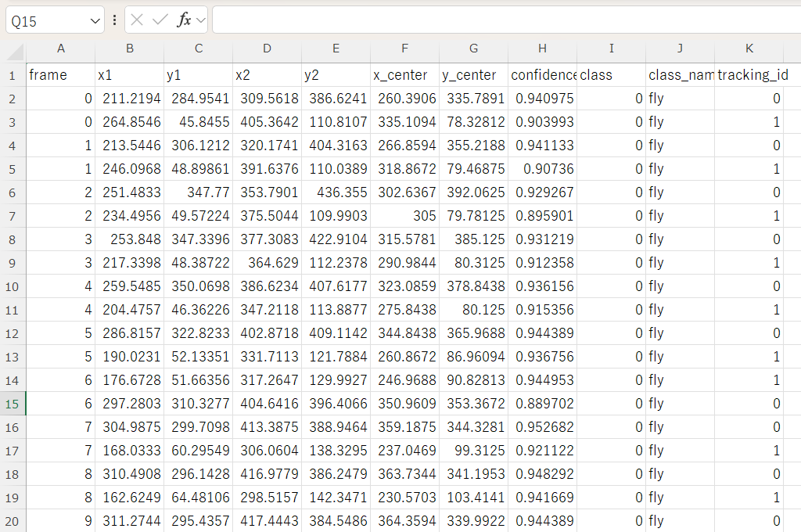The width and height of the screenshot is (801, 532).
Task: Click the Insert Function fx icon
Action: pos(184,20)
